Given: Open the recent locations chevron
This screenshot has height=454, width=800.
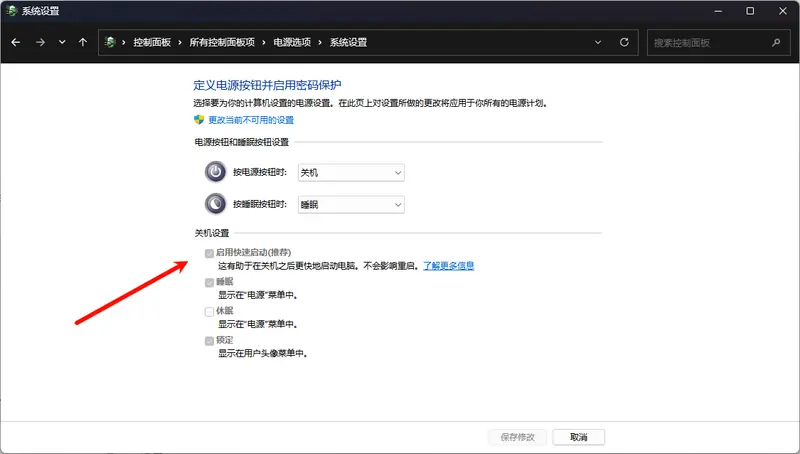Looking at the screenshot, I should [x=62, y=42].
